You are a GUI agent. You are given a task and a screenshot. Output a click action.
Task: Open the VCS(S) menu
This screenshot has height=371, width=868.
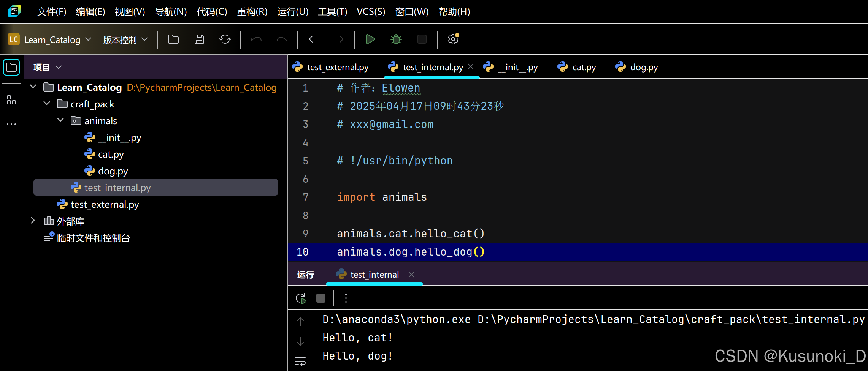coord(371,12)
